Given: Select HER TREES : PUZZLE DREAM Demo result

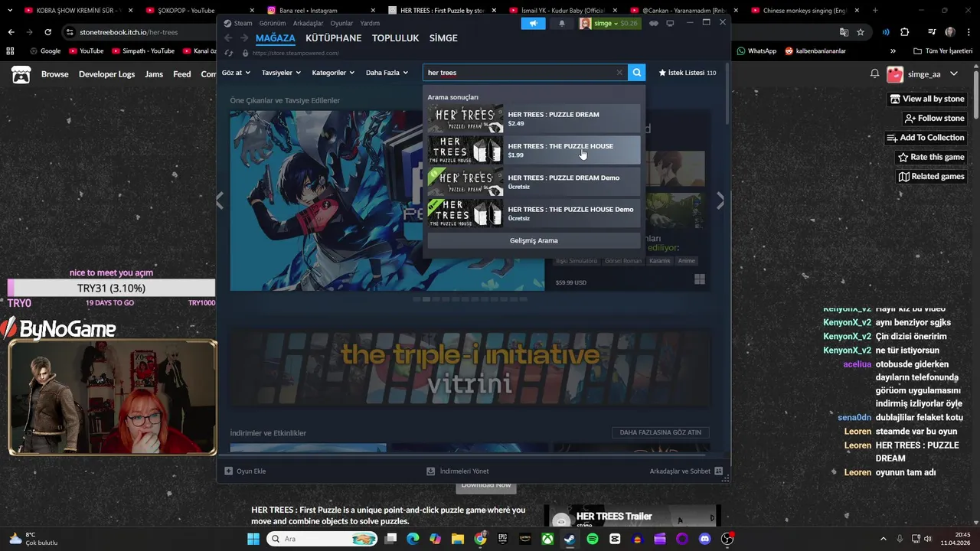Looking at the screenshot, I should coord(534,181).
